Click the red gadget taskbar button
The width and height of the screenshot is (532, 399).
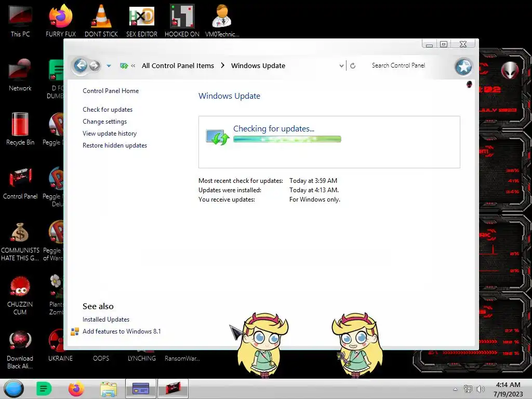172,389
